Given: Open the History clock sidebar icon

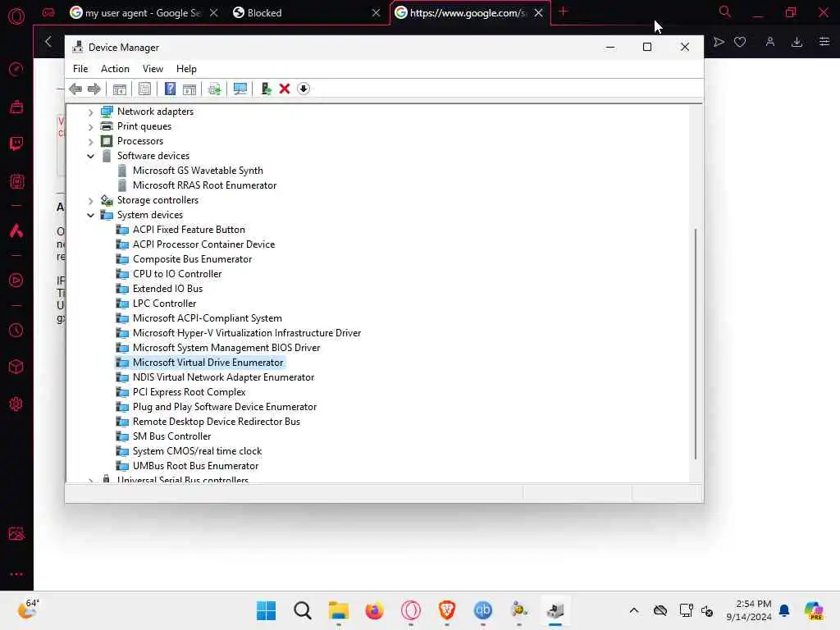Looking at the screenshot, I should coord(16,331).
